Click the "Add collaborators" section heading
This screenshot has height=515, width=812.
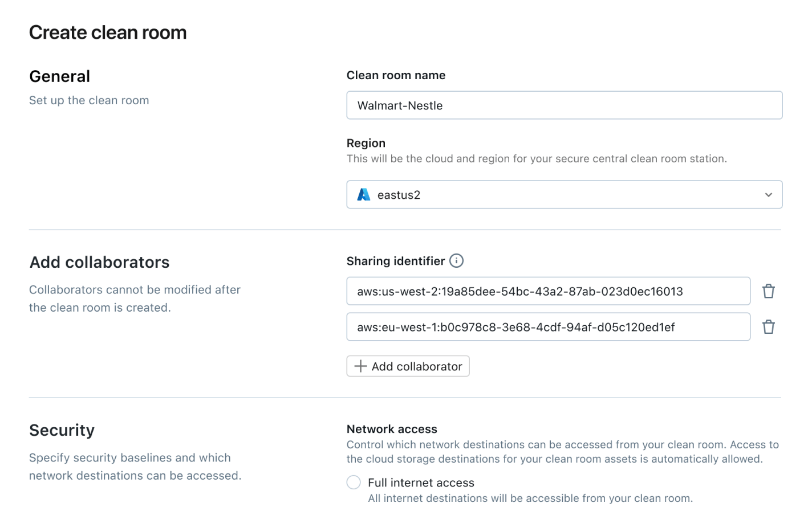coord(99,262)
